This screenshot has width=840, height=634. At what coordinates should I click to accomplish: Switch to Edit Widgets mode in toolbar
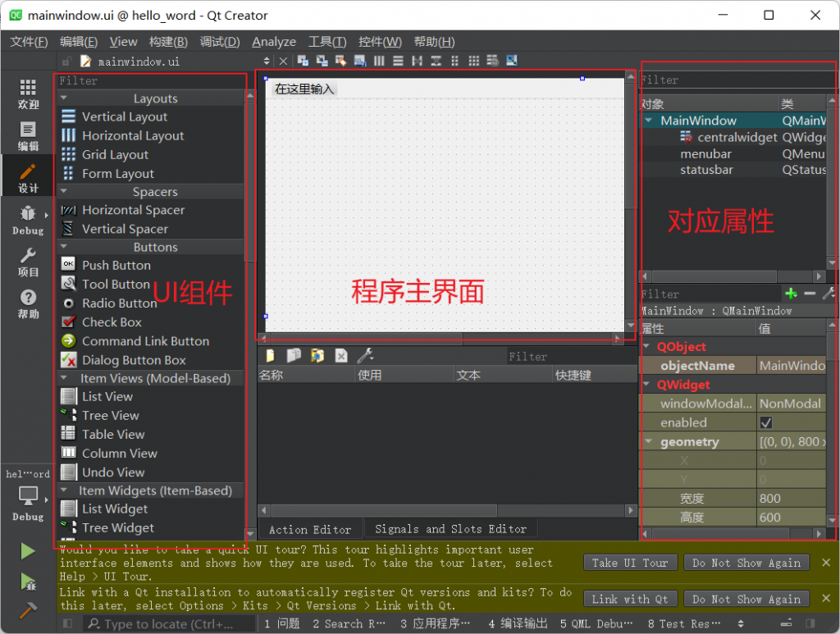(304, 61)
